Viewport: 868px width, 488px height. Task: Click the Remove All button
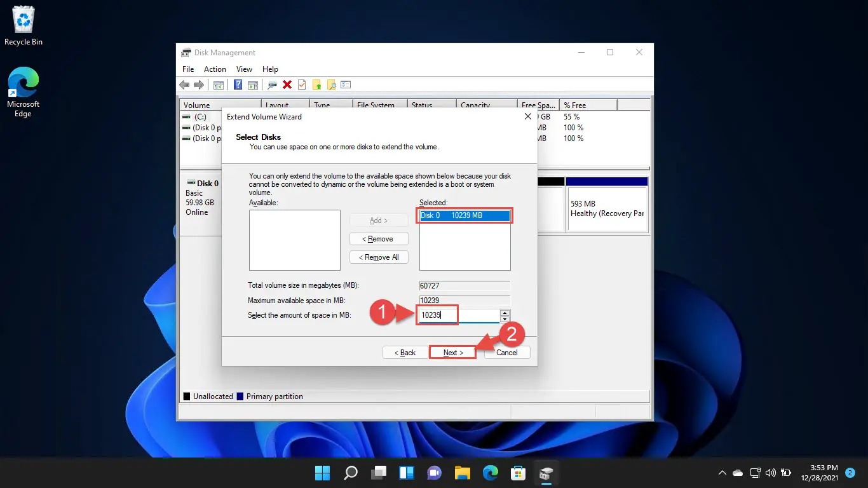379,257
